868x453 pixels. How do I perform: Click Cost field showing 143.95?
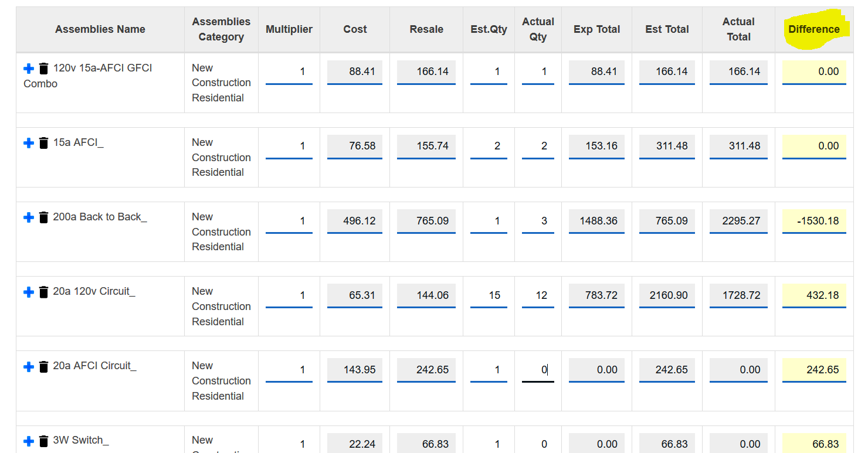tap(355, 370)
